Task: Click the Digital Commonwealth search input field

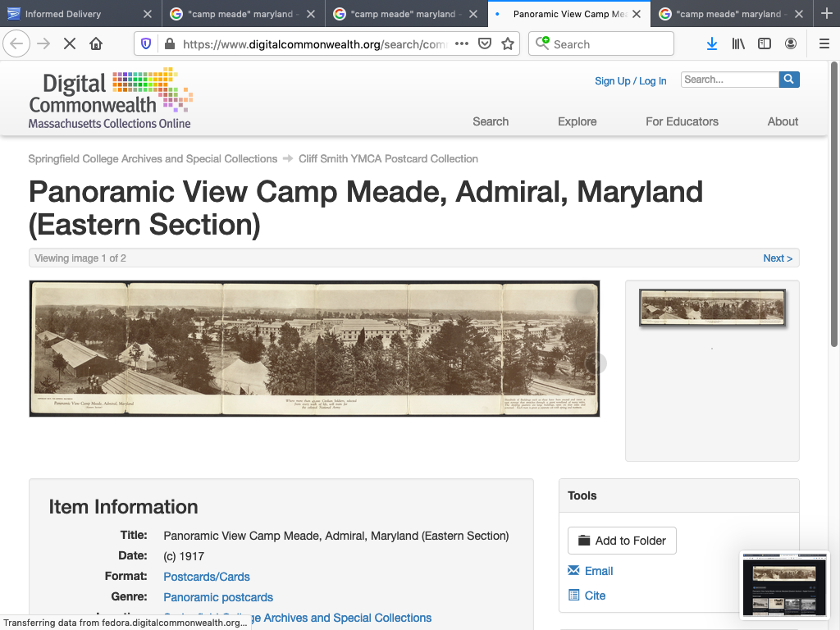Action: pyautogui.click(x=728, y=80)
